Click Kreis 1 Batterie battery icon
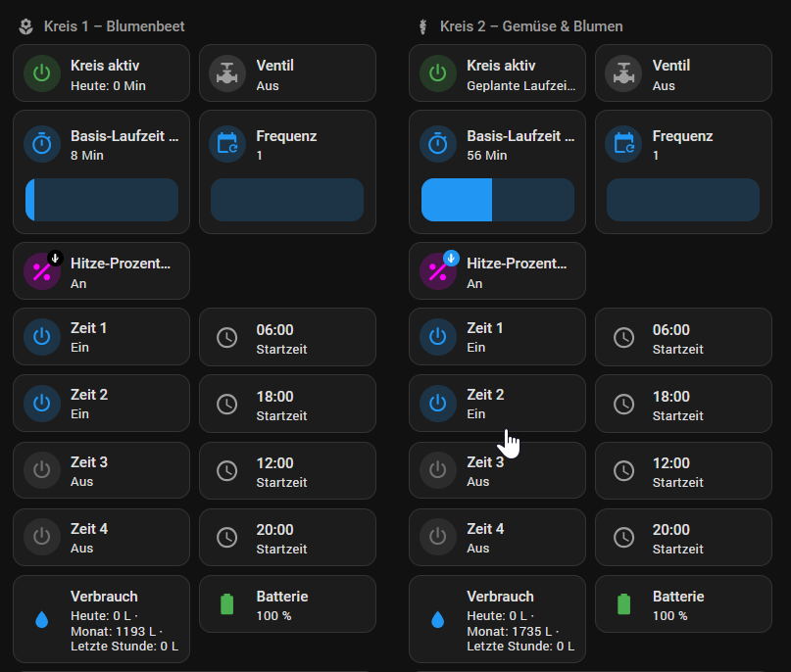This screenshot has height=672, width=791. click(x=227, y=604)
